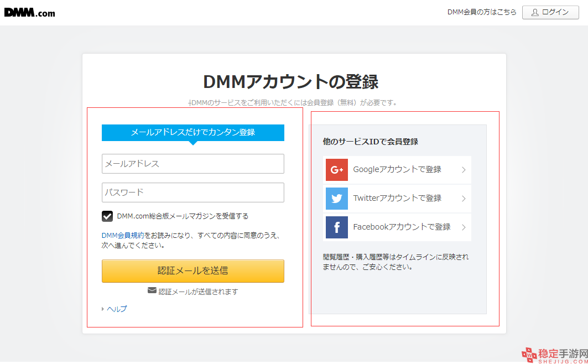Screen dimensions: 588x364
Task: Click the DMM.com logo
Action: coord(30,13)
